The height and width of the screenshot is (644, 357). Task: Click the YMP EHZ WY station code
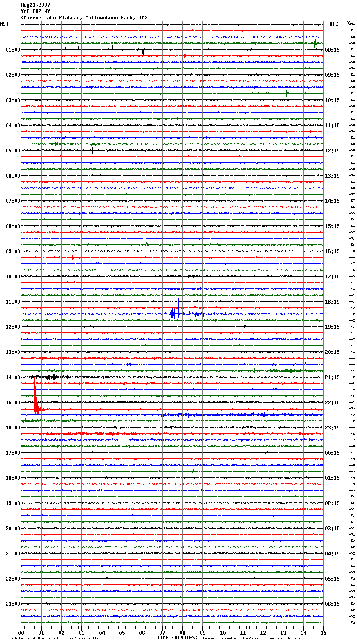click(x=35, y=11)
